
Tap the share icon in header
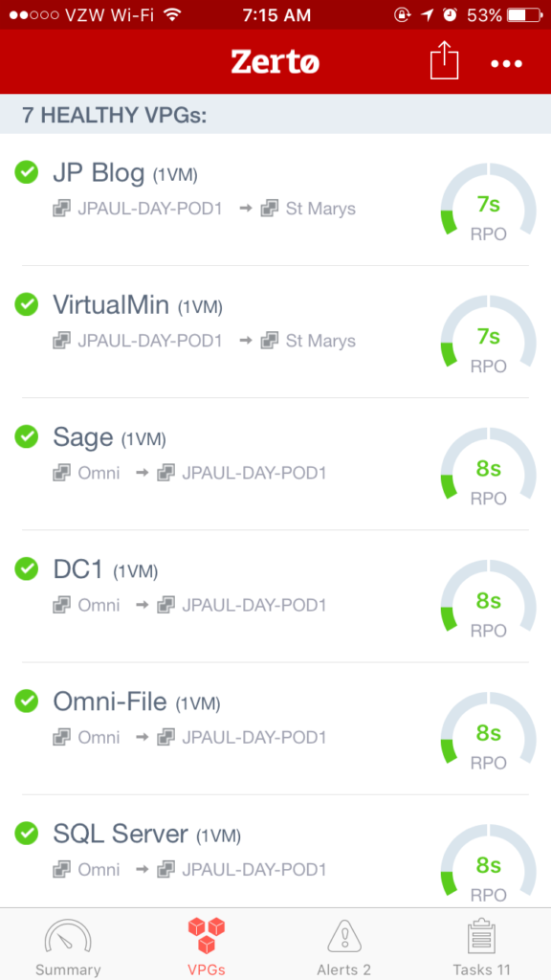click(444, 60)
